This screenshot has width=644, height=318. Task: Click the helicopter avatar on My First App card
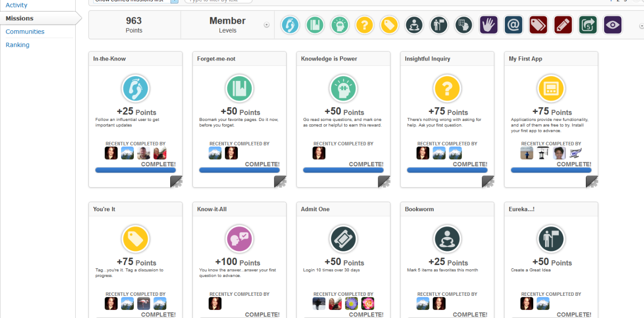pyautogui.click(x=575, y=153)
